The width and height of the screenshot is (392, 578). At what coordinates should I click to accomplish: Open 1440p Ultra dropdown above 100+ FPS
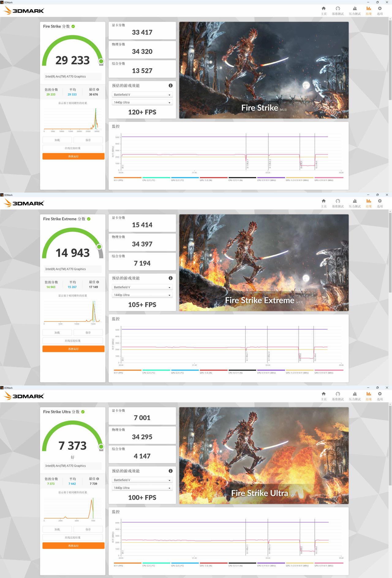click(x=142, y=488)
